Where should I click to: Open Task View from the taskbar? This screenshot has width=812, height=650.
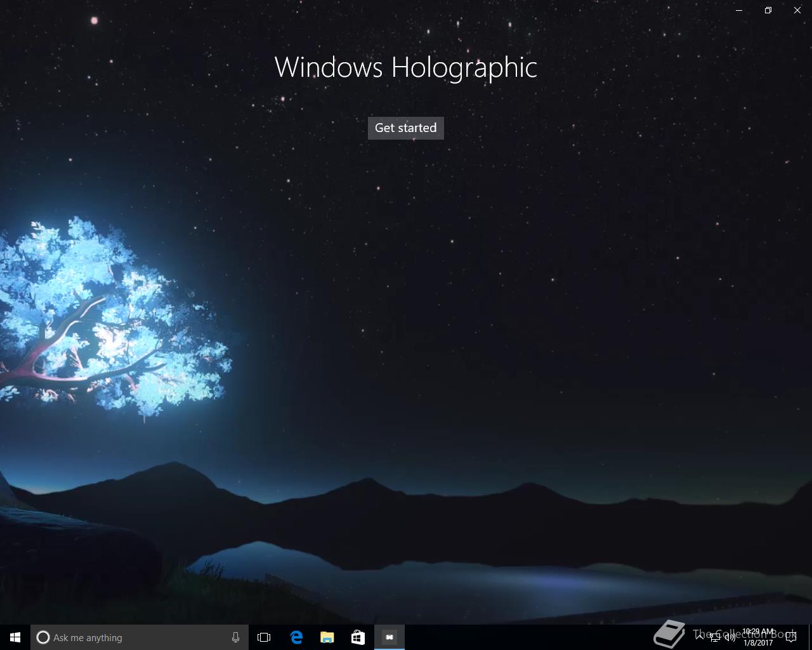pyautogui.click(x=264, y=637)
